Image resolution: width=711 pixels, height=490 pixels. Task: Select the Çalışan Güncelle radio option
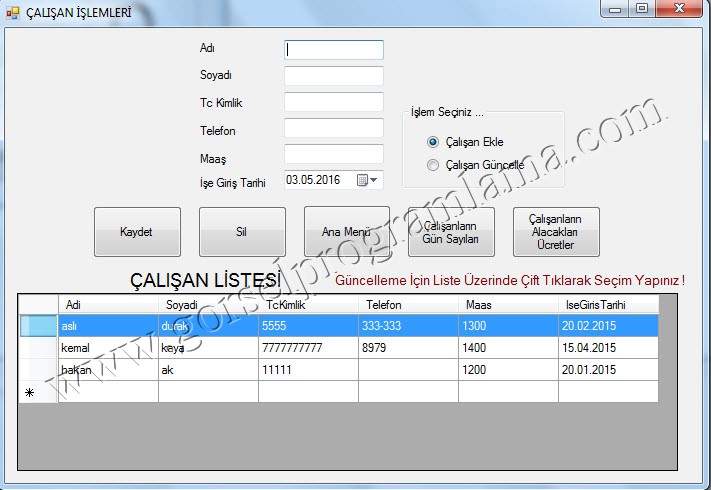[x=433, y=165]
